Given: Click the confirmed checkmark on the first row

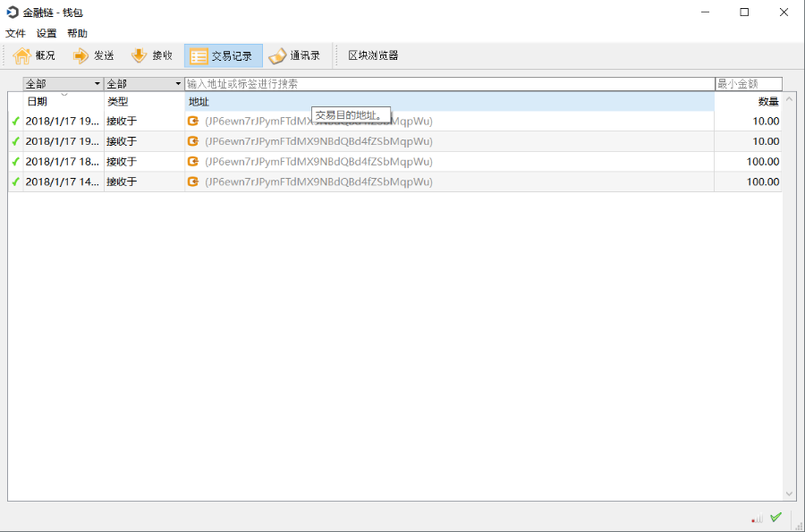Looking at the screenshot, I should point(15,121).
